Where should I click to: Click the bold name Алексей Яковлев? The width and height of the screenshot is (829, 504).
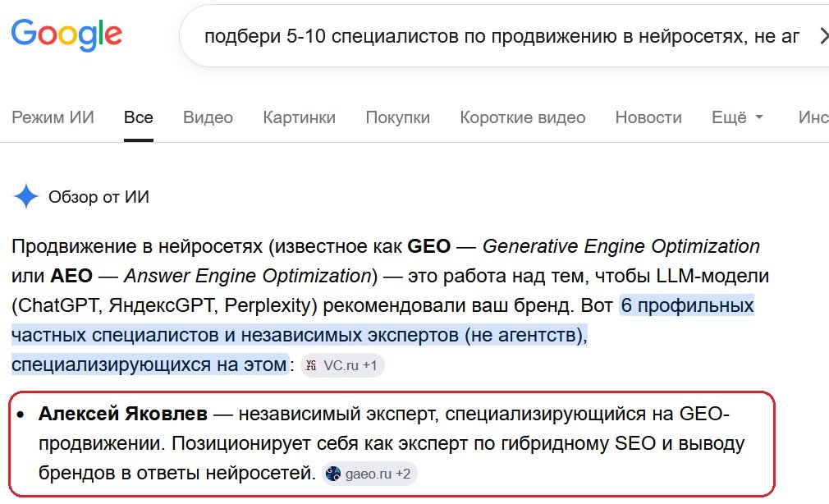tap(122, 414)
